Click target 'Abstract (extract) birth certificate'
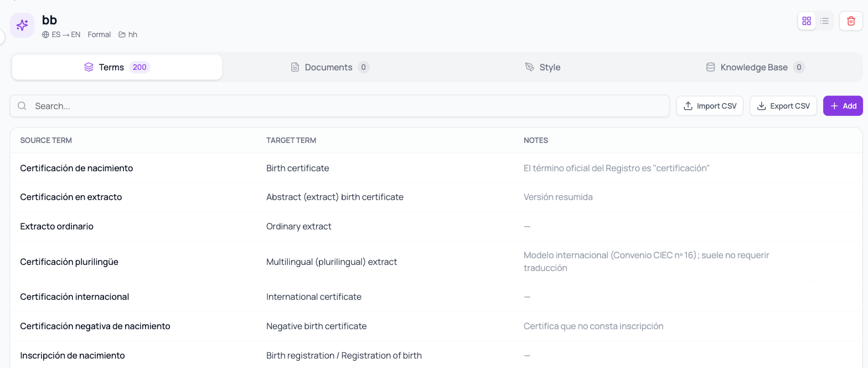The height and width of the screenshot is (368, 868). click(335, 197)
